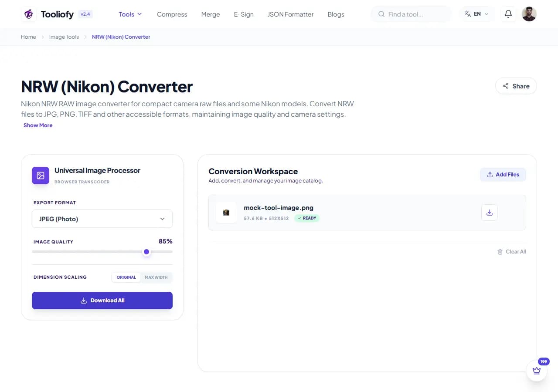Click the Universal Image Processor icon
The image size is (558, 392).
tap(41, 176)
